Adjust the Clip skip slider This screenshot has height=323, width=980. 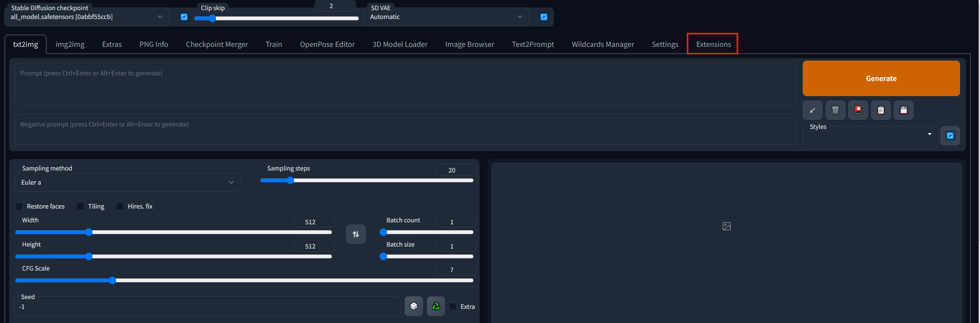pyautogui.click(x=276, y=18)
